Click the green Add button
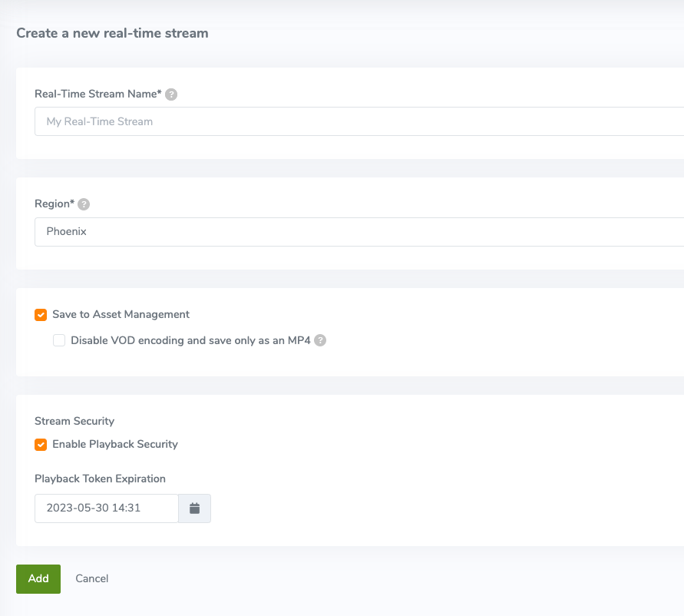The width and height of the screenshot is (684, 616). pyautogui.click(x=38, y=579)
